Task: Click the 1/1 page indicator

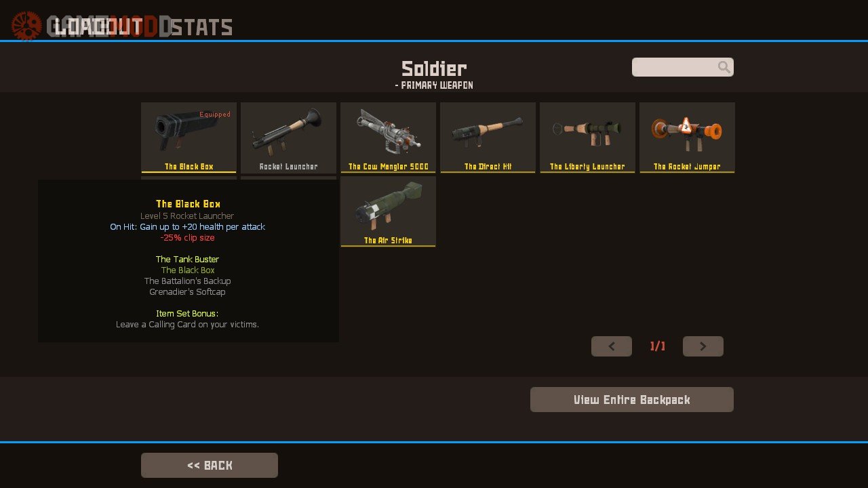Action: coord(658,346)
